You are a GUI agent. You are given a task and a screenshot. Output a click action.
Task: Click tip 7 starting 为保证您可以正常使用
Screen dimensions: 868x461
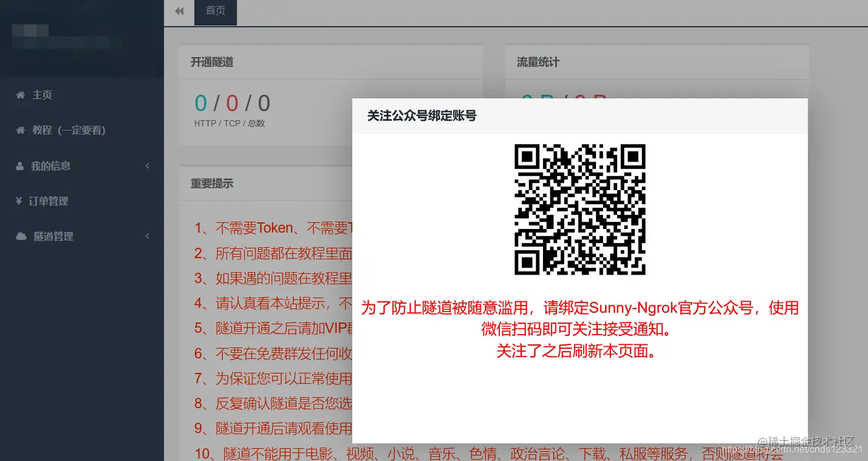[273, 378]
